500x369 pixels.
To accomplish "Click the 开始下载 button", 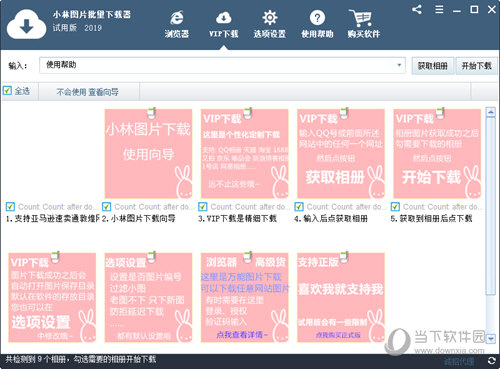I will point(476,66).
